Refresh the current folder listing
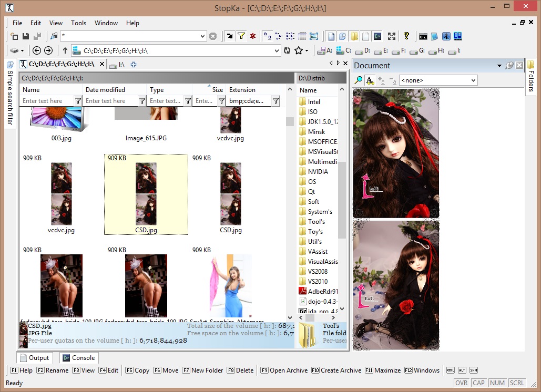Screen dimensions: 541x392 click(x=287, y=50)
